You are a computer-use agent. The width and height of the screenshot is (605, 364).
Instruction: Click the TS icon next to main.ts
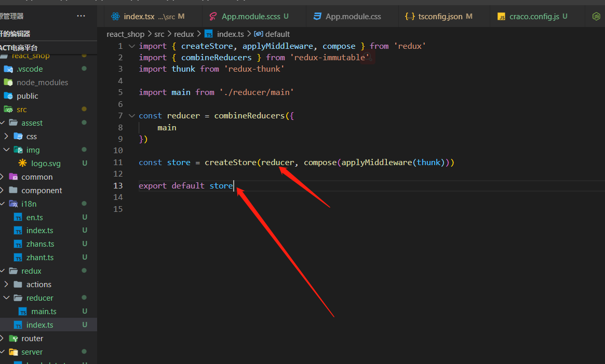tap(23, 312)
